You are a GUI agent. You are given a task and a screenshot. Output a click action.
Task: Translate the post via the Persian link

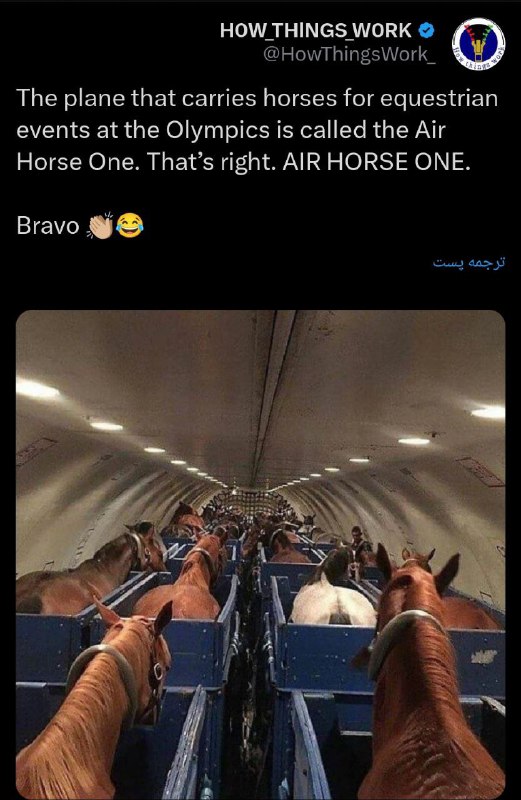click(x=469, y=263)
